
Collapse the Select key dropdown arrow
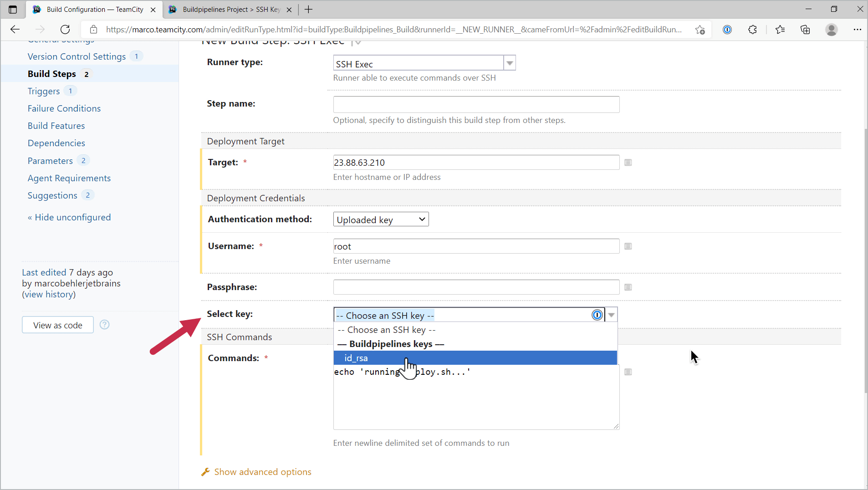[611, 315]
